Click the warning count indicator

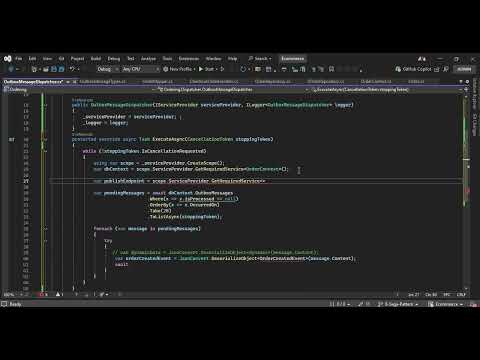pos(59,294)
